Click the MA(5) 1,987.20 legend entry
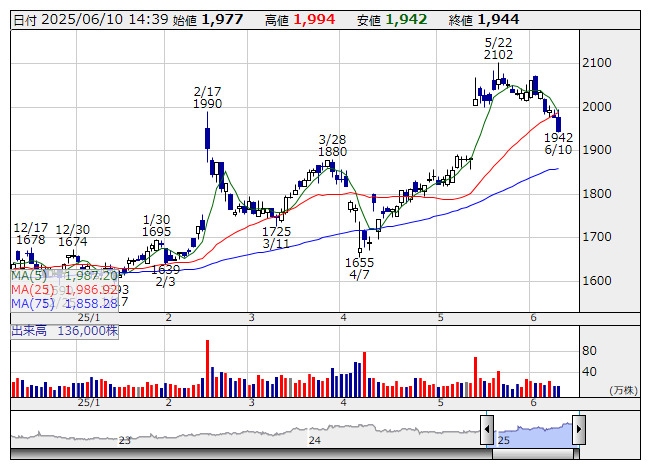 click(65, 276)
